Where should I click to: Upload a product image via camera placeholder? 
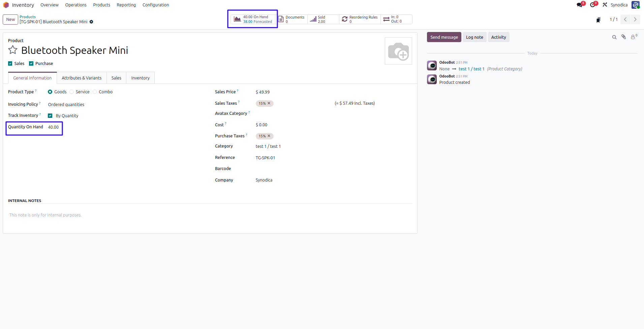pyautogui.click(x=398, y=51)
